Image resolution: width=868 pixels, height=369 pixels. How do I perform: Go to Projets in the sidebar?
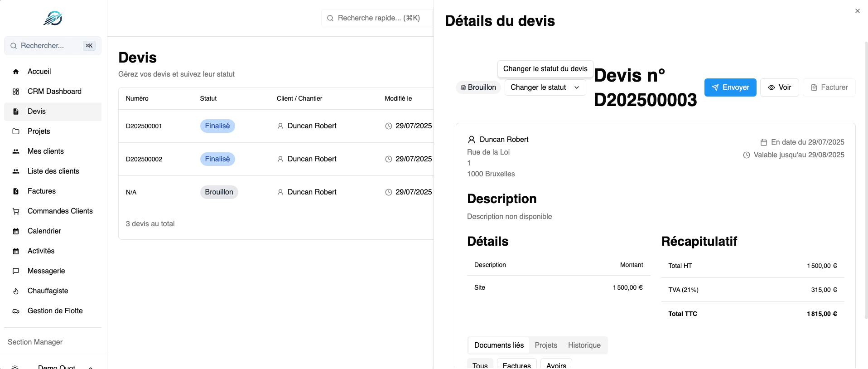tap(53, 131)
